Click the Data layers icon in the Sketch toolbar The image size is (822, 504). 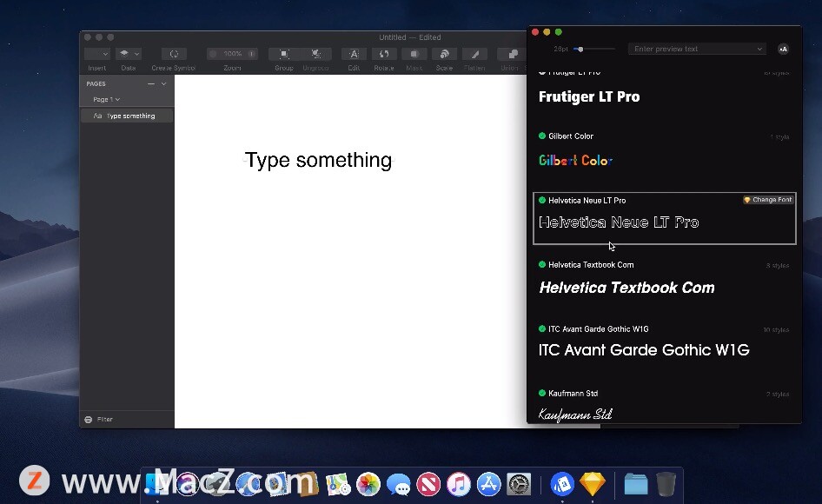(x=124, y=54)
